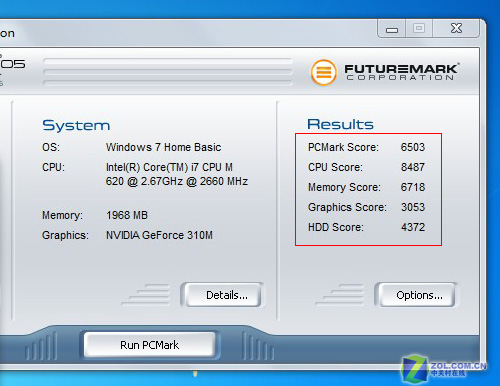Open the results Options dialog

click(416, 295)
